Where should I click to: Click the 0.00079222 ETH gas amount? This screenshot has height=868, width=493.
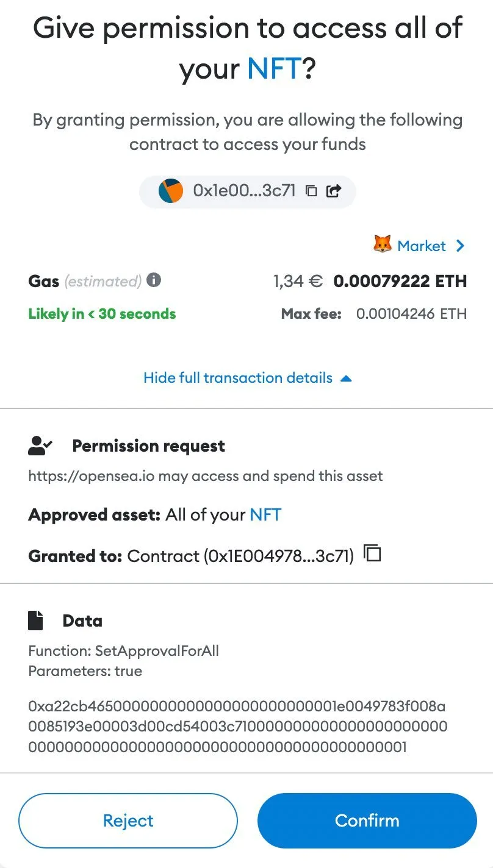point(400,281)
